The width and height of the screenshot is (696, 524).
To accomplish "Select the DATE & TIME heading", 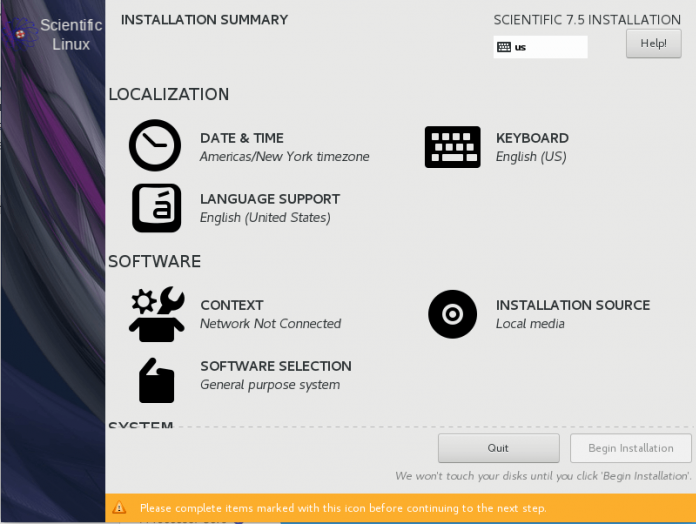I will pyautogui.click(x=241, y=138).
